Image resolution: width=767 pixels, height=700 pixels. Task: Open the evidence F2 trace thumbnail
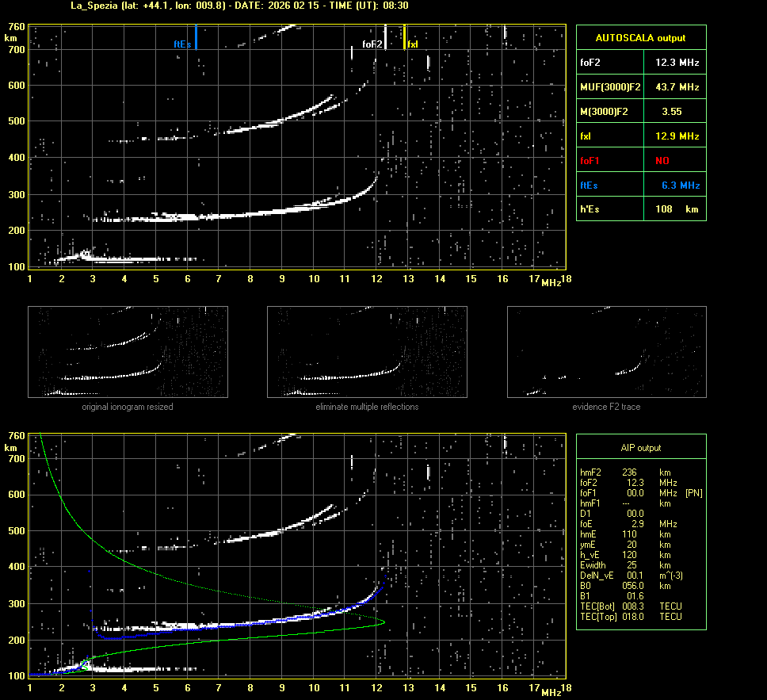click(606, 351)
